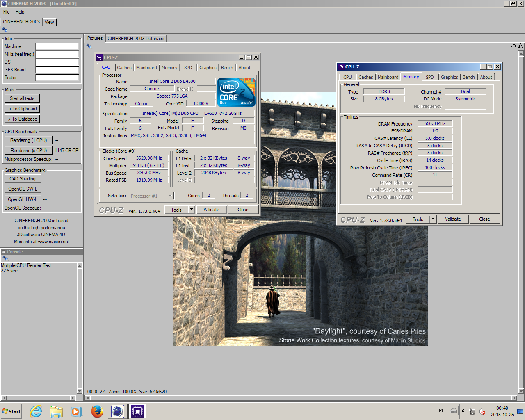Click Show desktop icon by clock
The width and height of the screenshot is (525, 420).
(x=520, y=411)
